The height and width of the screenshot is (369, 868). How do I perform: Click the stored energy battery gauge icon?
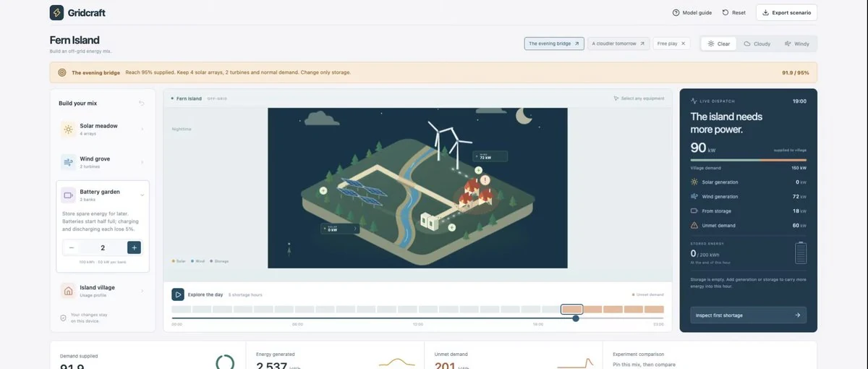click(x=801, y=253)
